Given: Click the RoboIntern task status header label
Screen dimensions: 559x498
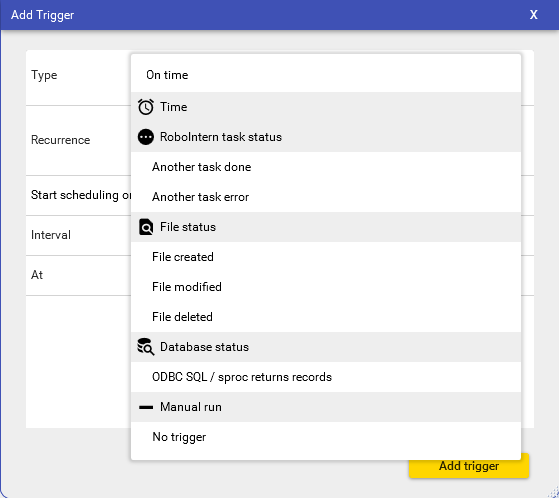Looking at the screenshot, I should [221, 137].
